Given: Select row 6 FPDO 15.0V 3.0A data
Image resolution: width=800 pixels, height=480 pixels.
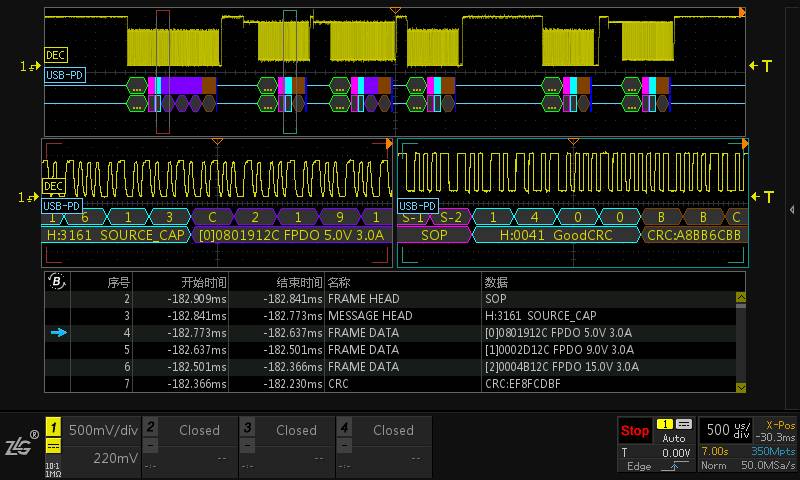Looking at the screenshot, I should tap(390, 367).
